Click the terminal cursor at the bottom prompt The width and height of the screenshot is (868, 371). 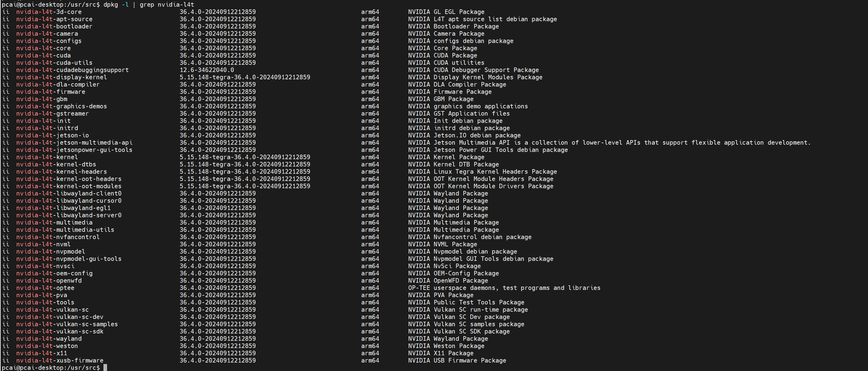[105, 368]
